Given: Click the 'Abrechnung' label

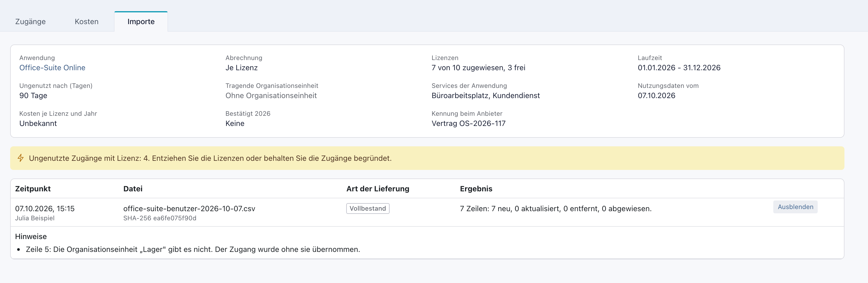Looking at the screenshot, I should click(x=243, y=58).
